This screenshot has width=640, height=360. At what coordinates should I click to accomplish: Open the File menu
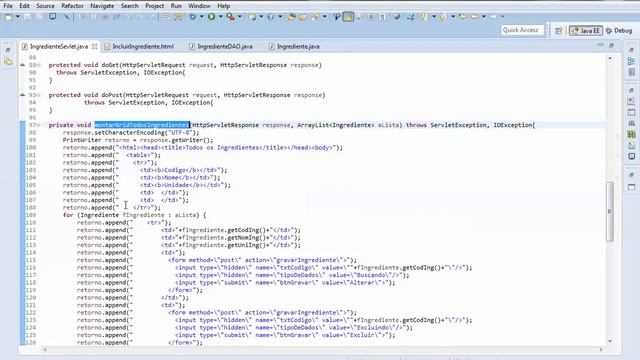pyautogui.click(x=8, y=6)
